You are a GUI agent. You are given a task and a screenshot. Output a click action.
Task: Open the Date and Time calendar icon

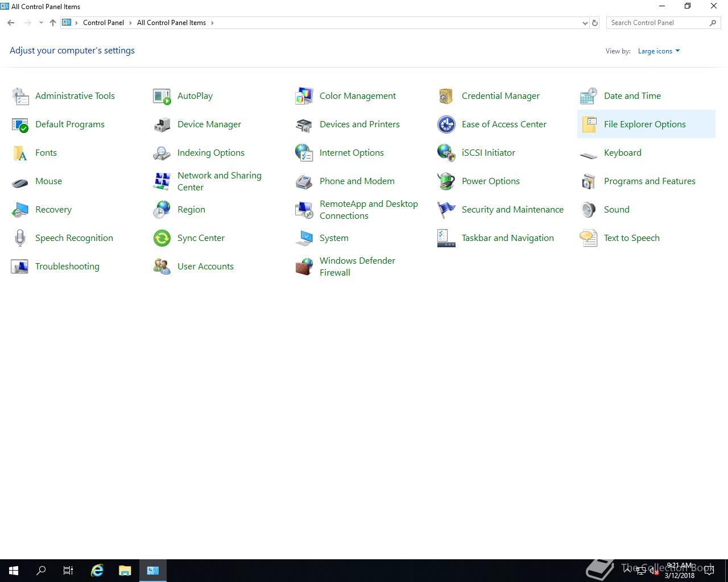point(589,96)
